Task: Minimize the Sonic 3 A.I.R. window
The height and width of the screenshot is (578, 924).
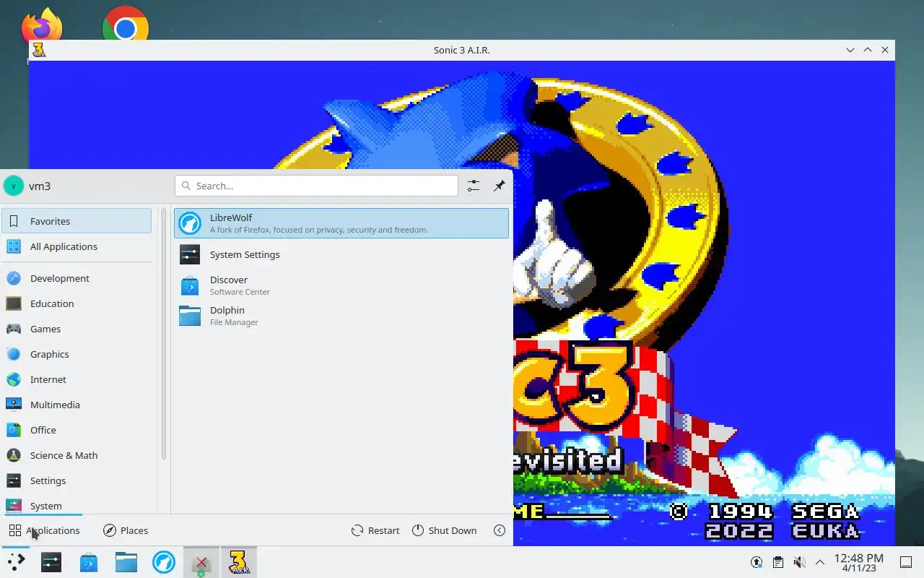Action: tap(850, 50)
